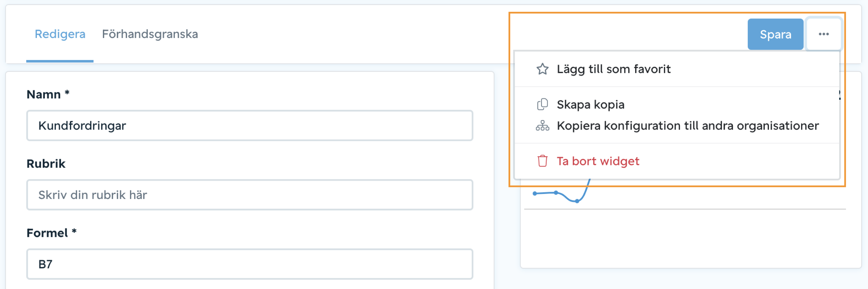
Task: Click the lowest data point on chart
Action: [577, 201]
